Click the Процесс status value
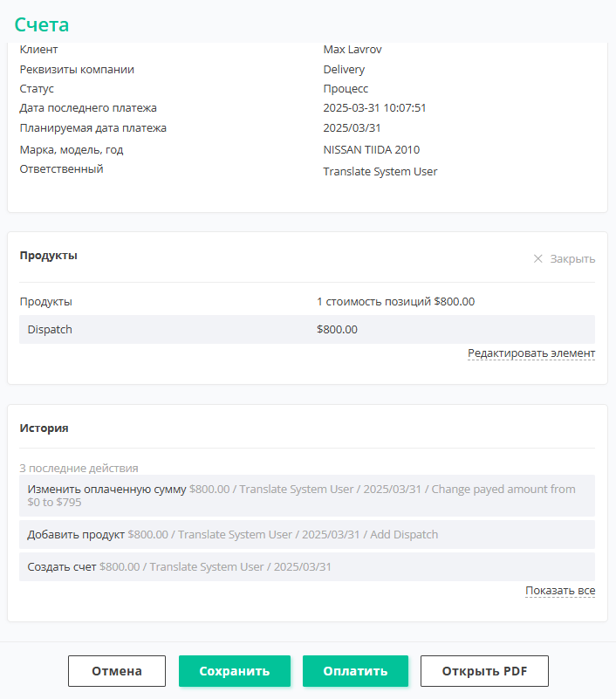The width and height of the screenshot is (616, 699). pos(346,89)
